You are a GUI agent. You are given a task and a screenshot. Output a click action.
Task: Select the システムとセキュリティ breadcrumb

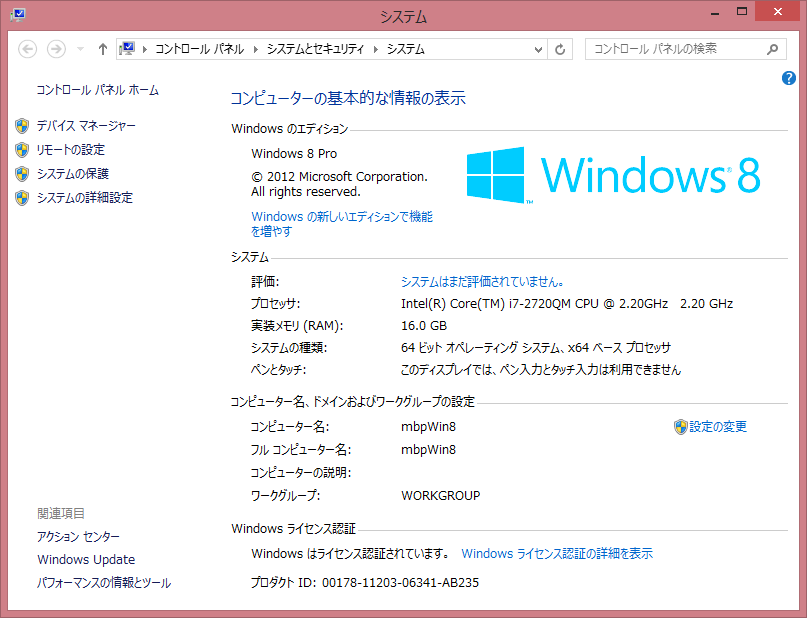tap(315, 49)
